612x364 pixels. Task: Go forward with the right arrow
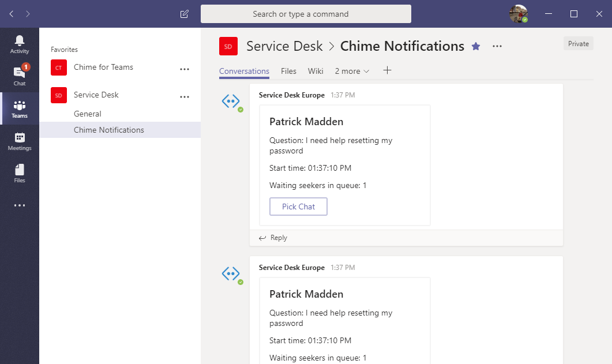[x=28, y=14]
